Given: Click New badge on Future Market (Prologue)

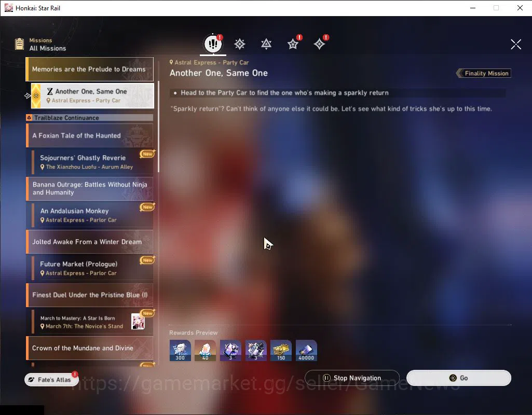Looking at the screenshot, I should (x=147, y=260).
